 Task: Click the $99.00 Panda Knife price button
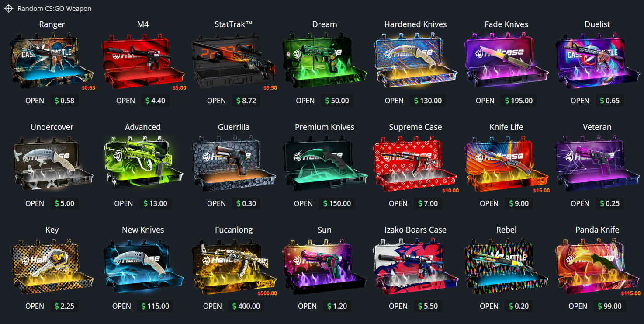[x=609, y=306]
